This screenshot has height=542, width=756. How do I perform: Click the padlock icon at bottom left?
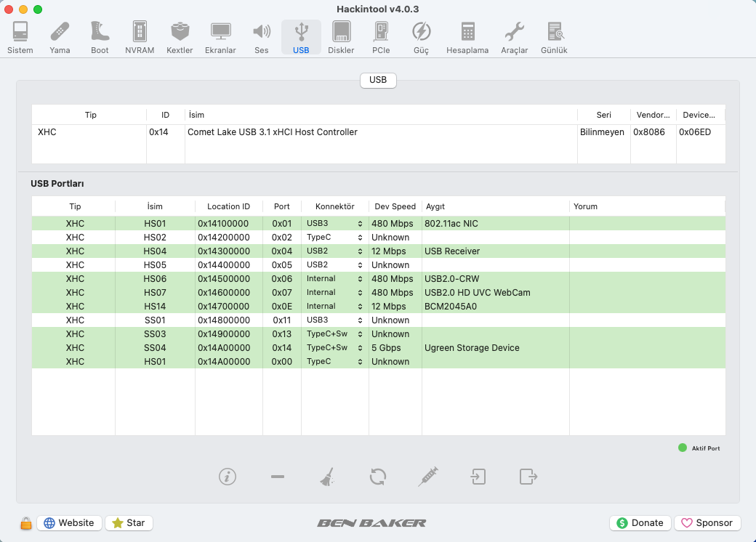(x=26, y=523)
